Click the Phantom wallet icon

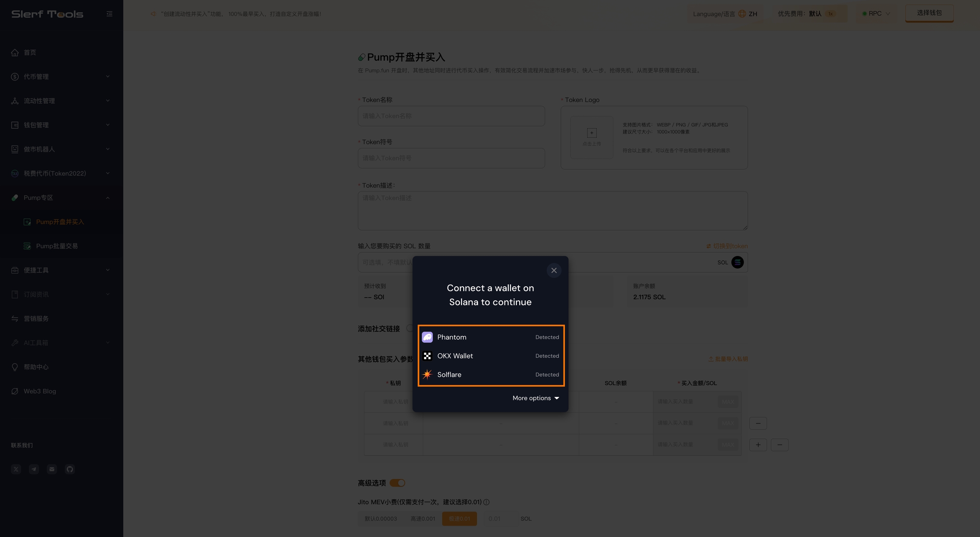pyautogui.click(x=427, y=337)
